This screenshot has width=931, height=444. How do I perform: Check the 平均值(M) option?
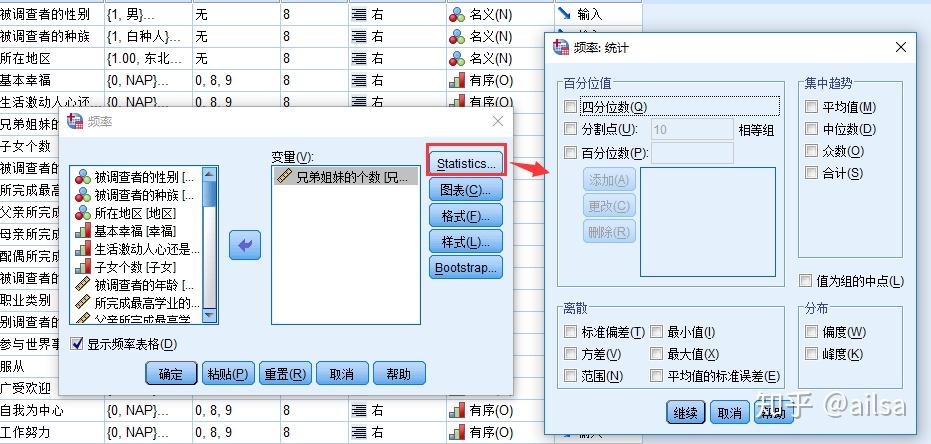(811, 107)
